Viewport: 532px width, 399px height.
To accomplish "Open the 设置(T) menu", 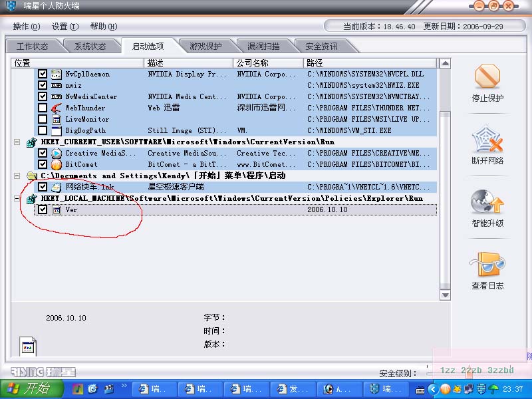I will [65, 27].
